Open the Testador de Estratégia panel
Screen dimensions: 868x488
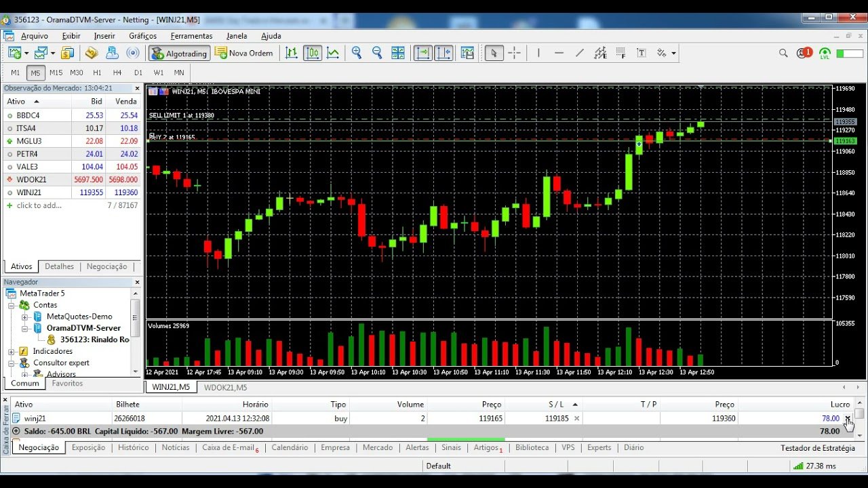(x=818, y=448)
